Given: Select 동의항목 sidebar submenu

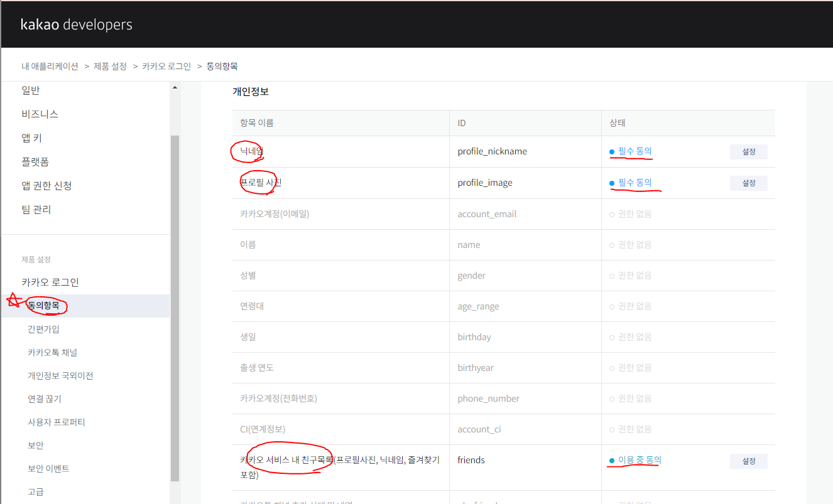Looking at the screenshot, I should (85, 306).
